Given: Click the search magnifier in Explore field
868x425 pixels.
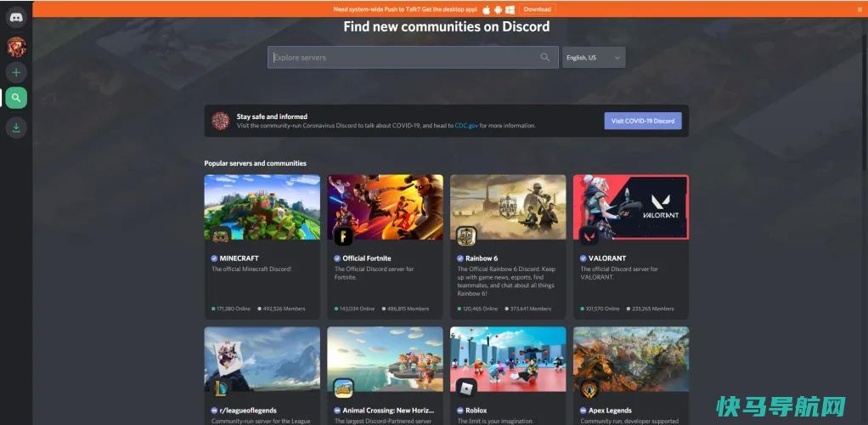Looking at the screenshot, I should pyautogui.click(x=544, y=57).
